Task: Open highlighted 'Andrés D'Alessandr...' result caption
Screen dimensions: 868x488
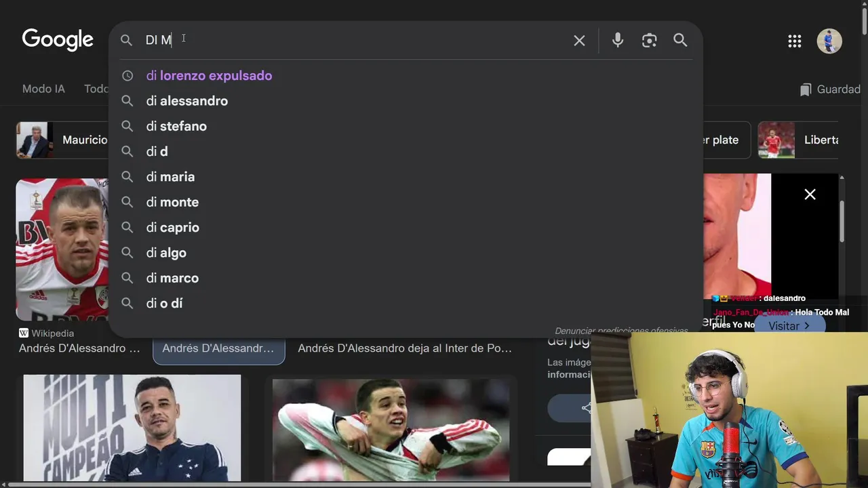Action: [218, 348]
